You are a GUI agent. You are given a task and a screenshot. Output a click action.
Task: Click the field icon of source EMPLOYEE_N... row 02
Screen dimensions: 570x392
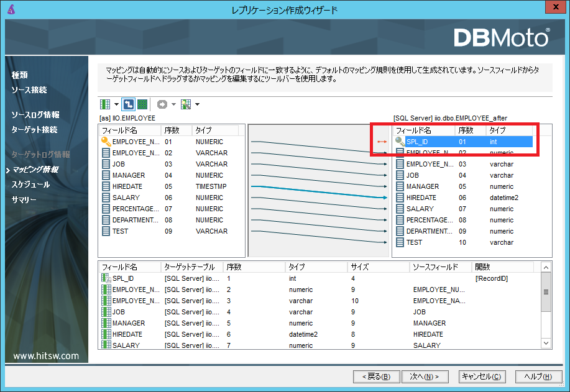pyautogui.click(x=106, y=153)
